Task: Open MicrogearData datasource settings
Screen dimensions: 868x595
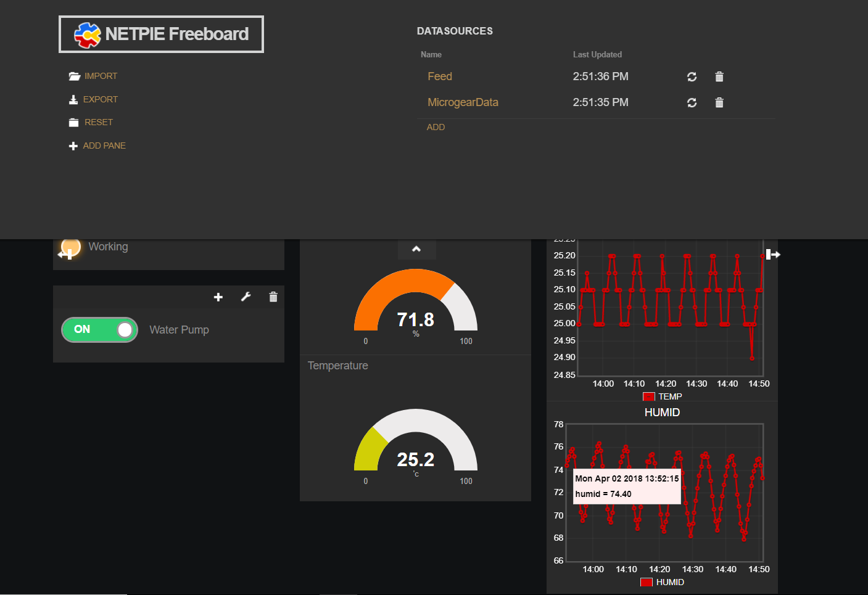Action: click(x=463, y=102)
